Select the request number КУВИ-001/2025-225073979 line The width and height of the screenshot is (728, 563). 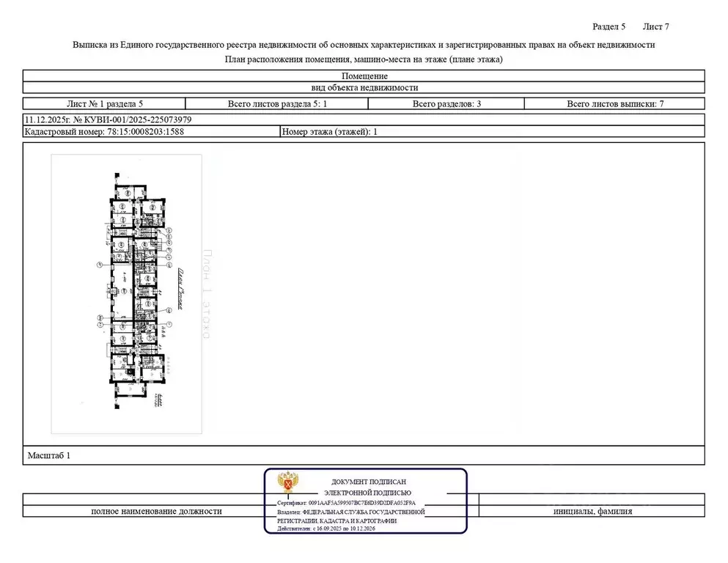pyautogui.click(x=109, y=119)
